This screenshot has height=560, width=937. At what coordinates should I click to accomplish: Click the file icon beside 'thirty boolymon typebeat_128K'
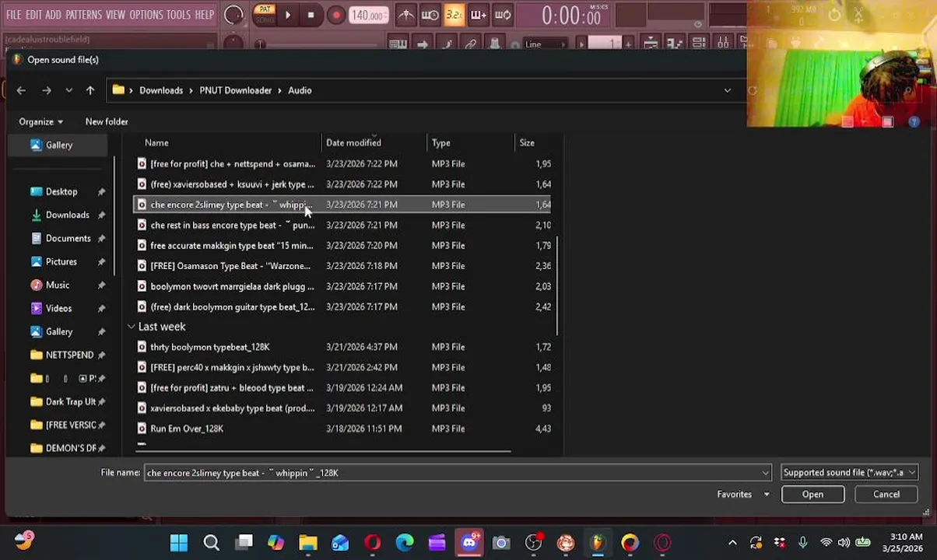[142, 347]
